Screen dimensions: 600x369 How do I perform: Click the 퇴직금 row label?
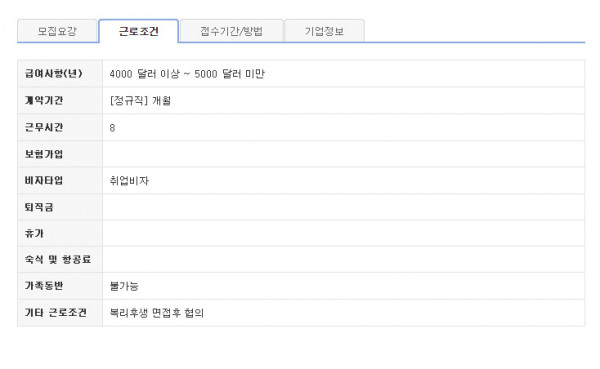39,207
